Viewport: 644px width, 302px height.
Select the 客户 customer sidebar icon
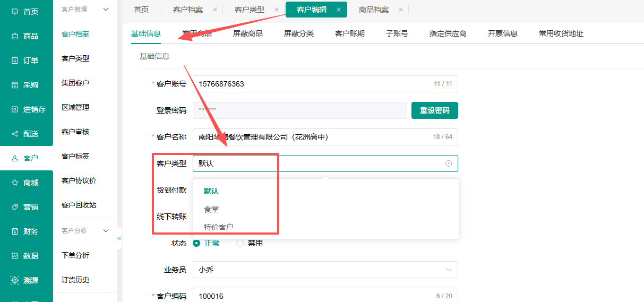pos(15,158)
